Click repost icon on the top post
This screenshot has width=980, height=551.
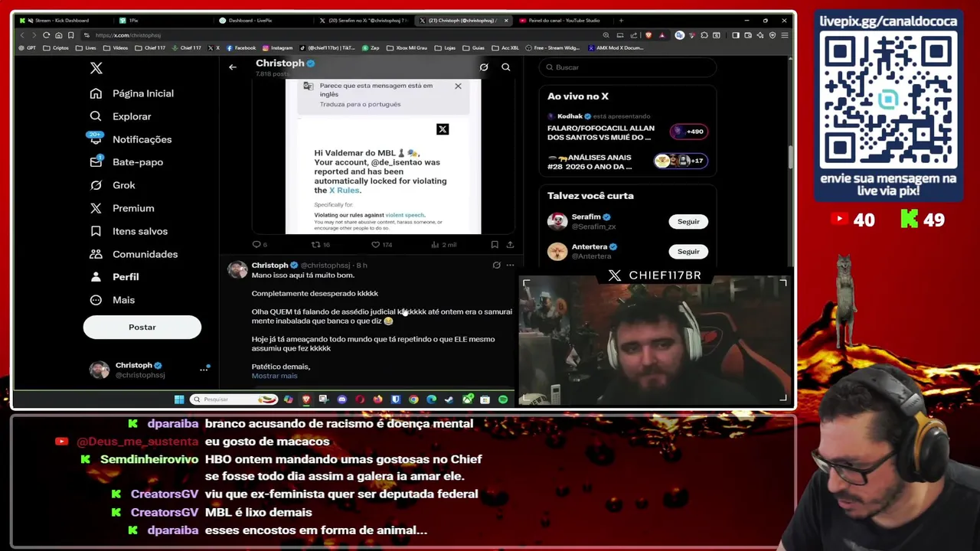point(315,245)
